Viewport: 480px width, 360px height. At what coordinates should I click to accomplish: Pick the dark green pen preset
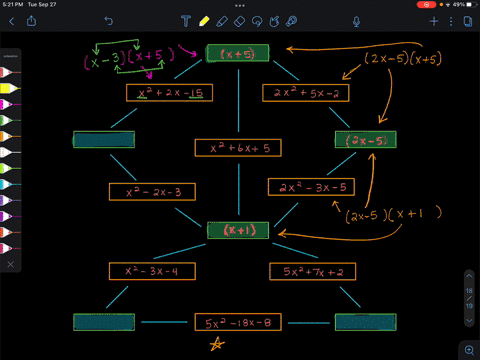[10, 120]
